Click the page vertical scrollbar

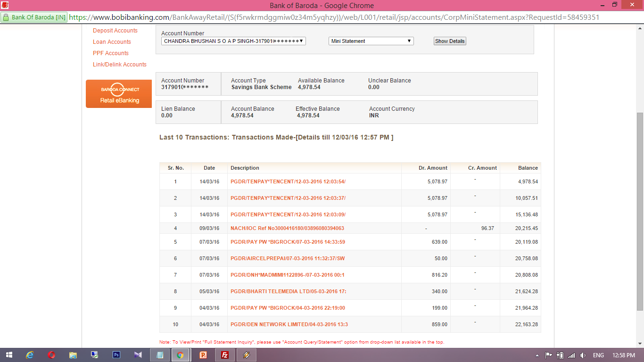pyautogui.click(x=640, y=212)
